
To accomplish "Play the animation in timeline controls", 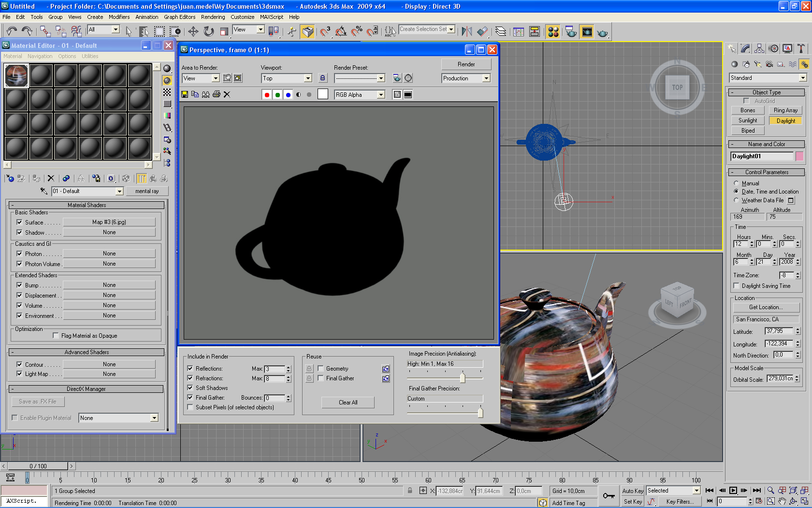I will click(x=733, y=490).
